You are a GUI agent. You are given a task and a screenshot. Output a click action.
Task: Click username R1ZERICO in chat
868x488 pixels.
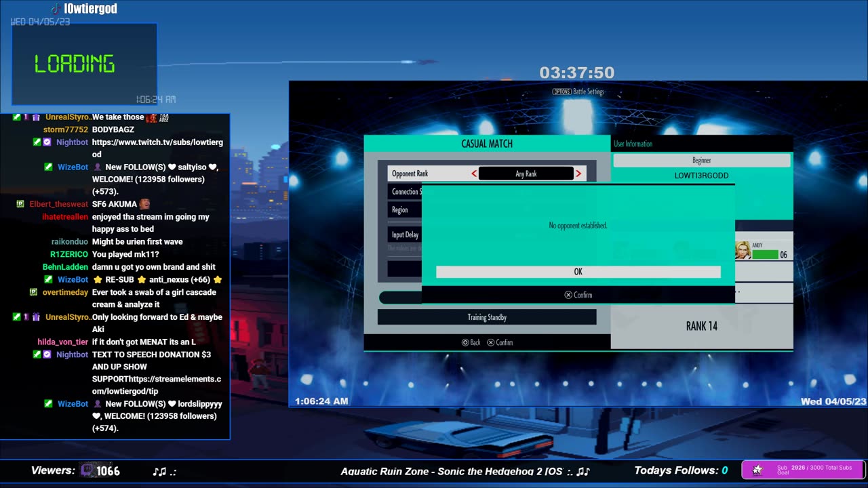[x=69, y=254]
